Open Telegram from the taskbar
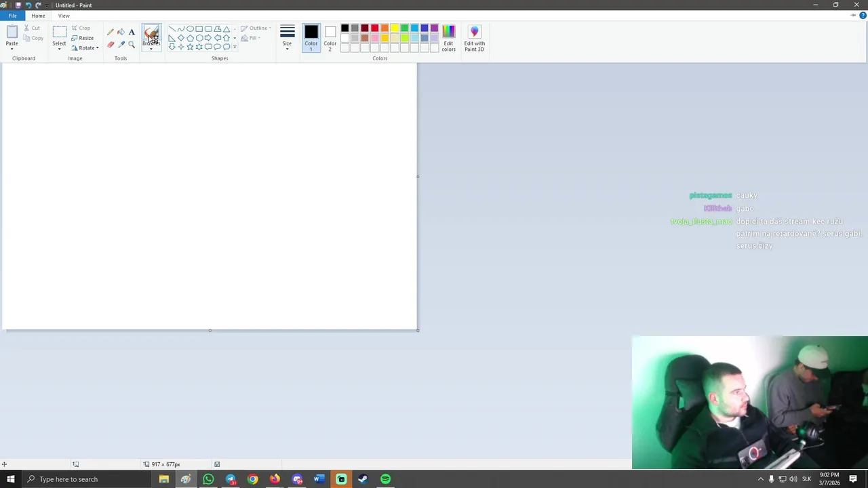Viewport: 868px width, 488px height. 231,479
